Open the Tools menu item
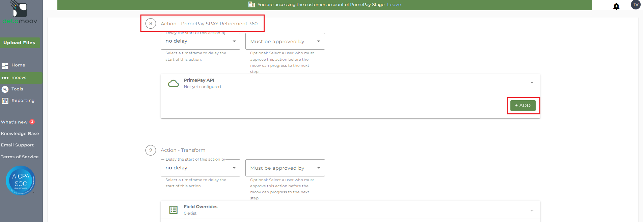 [17, 89]
